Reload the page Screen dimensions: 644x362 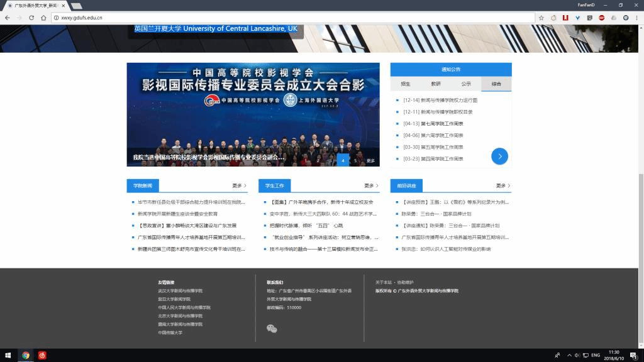pos(41,18)
